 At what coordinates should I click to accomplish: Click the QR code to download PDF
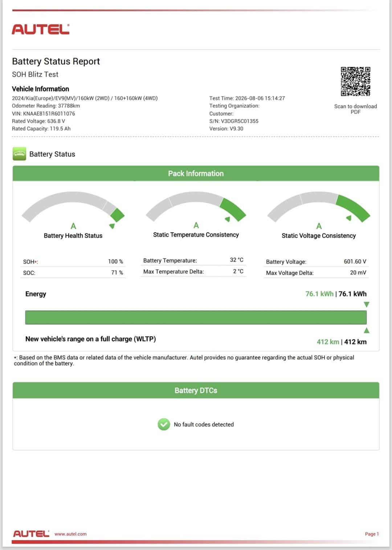pyautogui.click(x=355, y=81)
